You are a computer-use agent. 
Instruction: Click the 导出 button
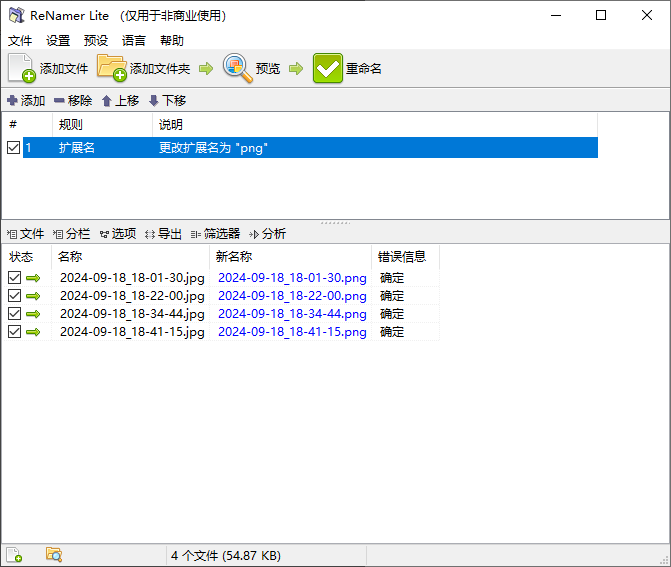coord(164,234)
